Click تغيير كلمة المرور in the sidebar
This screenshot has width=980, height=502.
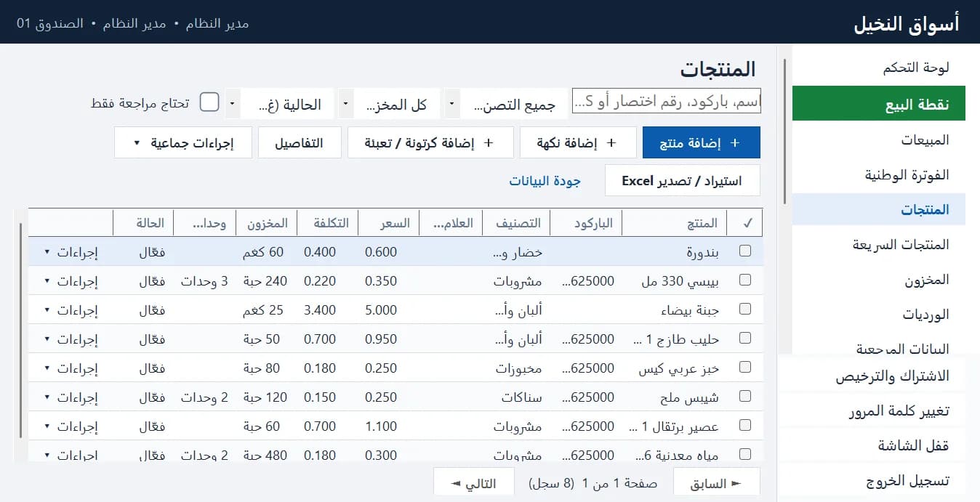point(872,411)
